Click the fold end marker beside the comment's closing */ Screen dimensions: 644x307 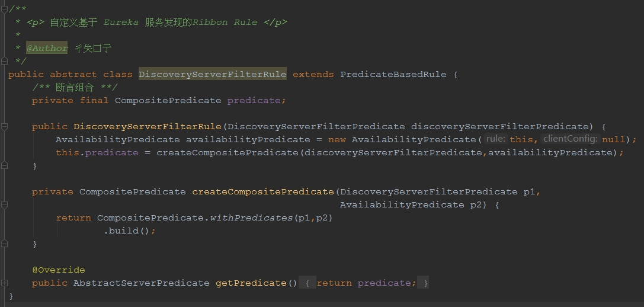click(x=5, y=61)
